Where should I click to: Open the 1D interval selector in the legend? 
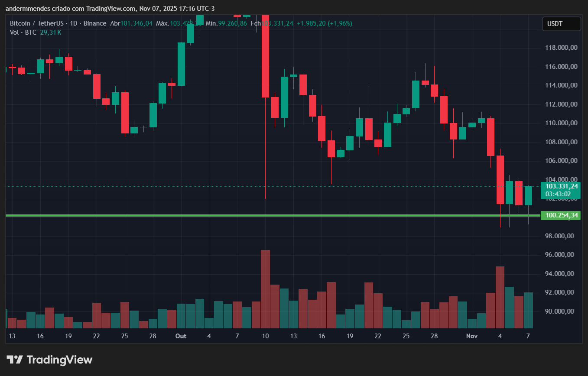click(x=73, y=23)
